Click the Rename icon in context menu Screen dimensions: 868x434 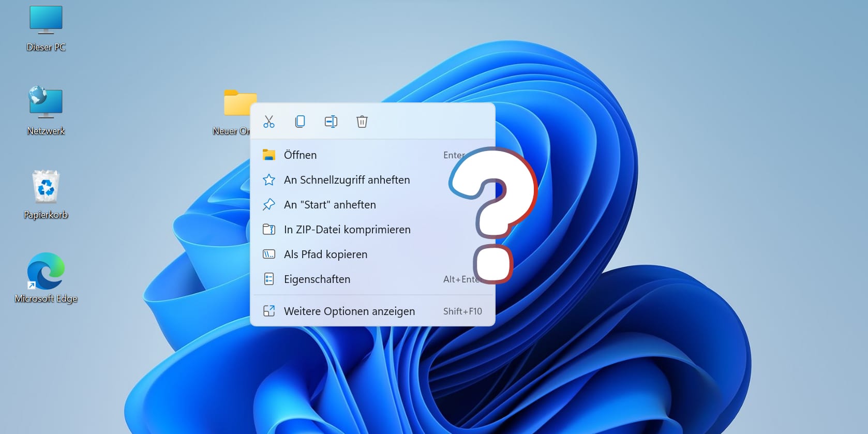click(x=331, y=122)
